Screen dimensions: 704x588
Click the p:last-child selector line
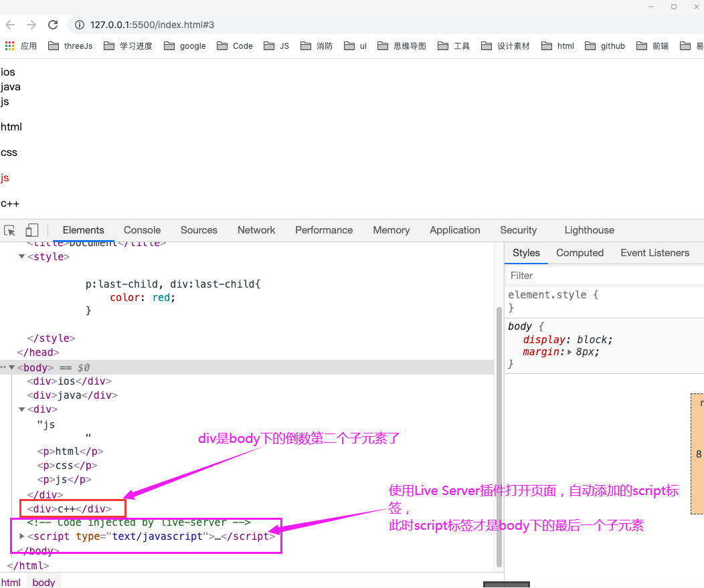click(173, 284)
